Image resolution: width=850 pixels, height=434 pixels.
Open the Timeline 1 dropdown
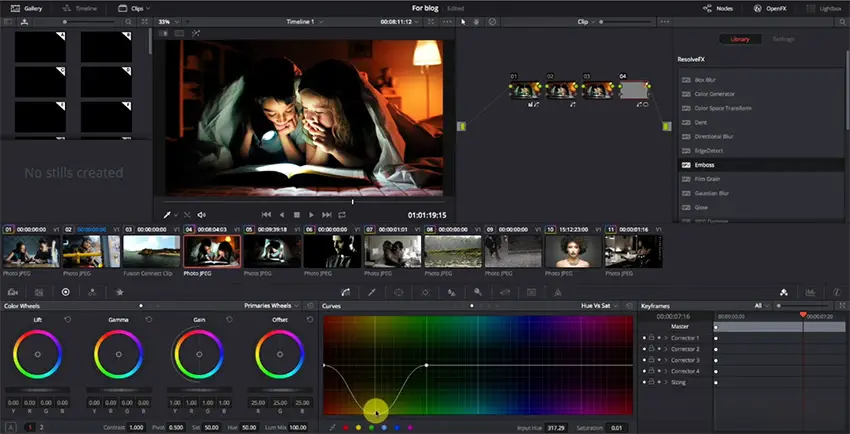(x=305, y=22)
